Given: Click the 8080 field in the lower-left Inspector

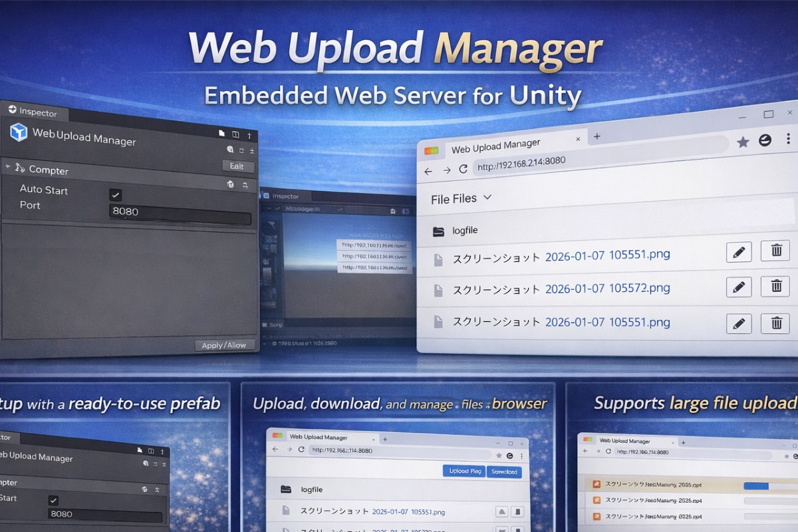Looking at the screenshot, I should [x=105, y=515].
